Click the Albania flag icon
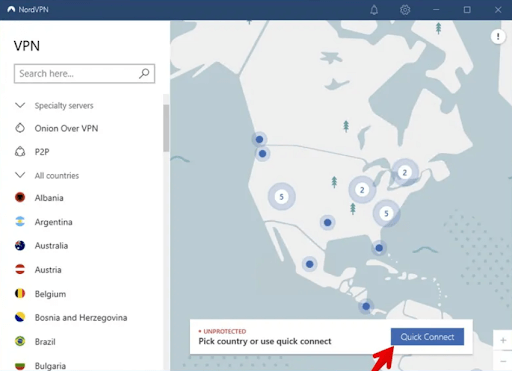Viewport: 512px width, 371px height. [20, 197]
